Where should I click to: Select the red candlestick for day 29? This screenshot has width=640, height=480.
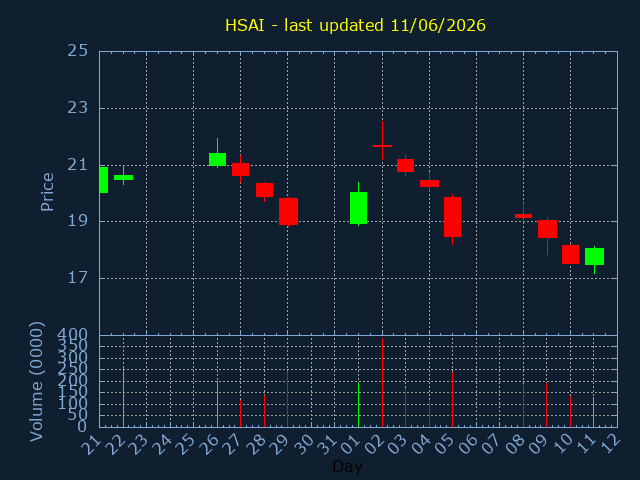tap(288, 211)
